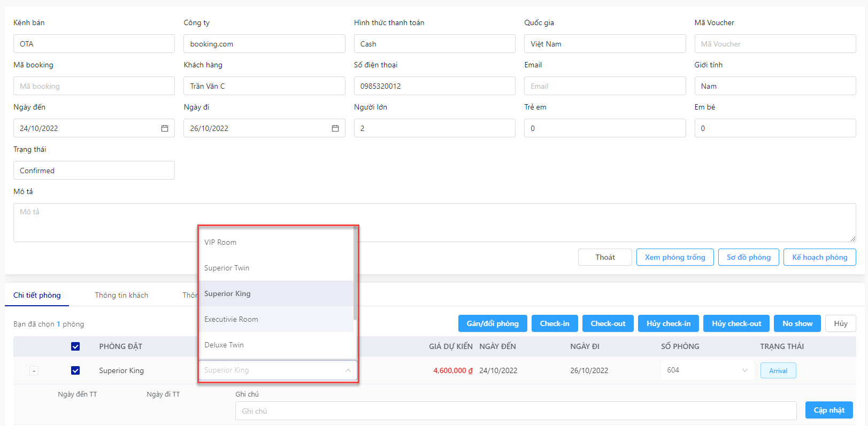This screenshot has height=426, width=868.
Task: Click the Xem phòng trống button
Action: tap(675, 257)
